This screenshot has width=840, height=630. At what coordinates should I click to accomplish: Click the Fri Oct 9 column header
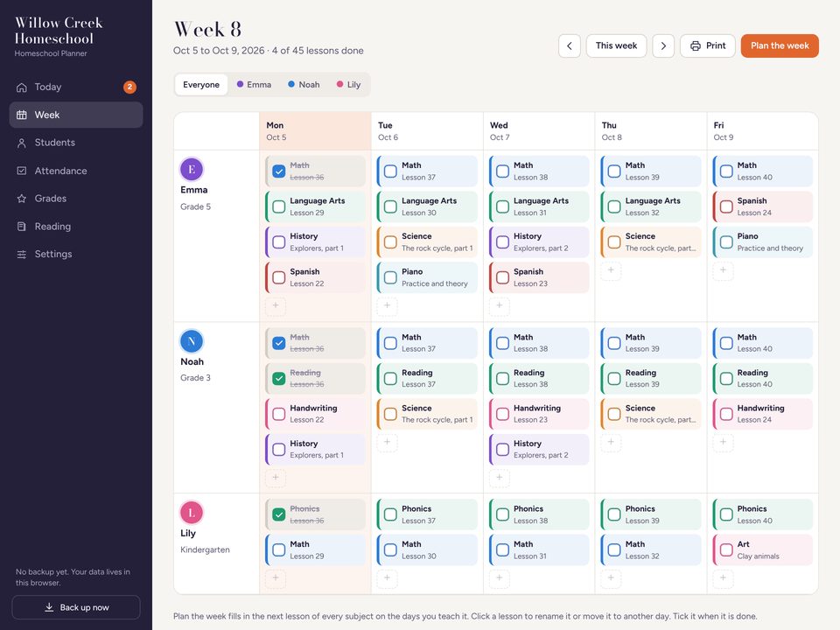[762, 131]
